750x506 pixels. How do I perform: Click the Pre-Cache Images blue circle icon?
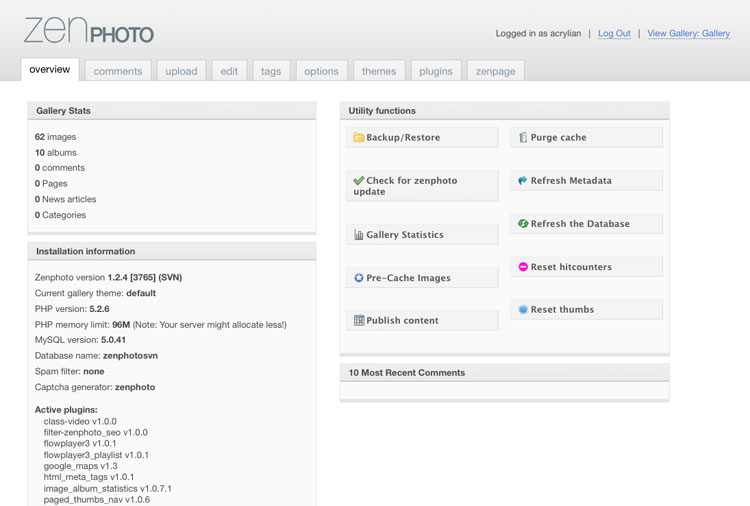click(358, 278)
